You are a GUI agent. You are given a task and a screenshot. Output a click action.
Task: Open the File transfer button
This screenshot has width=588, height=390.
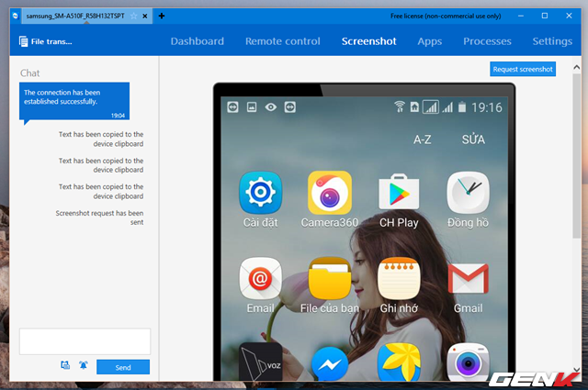click(45, 41)
